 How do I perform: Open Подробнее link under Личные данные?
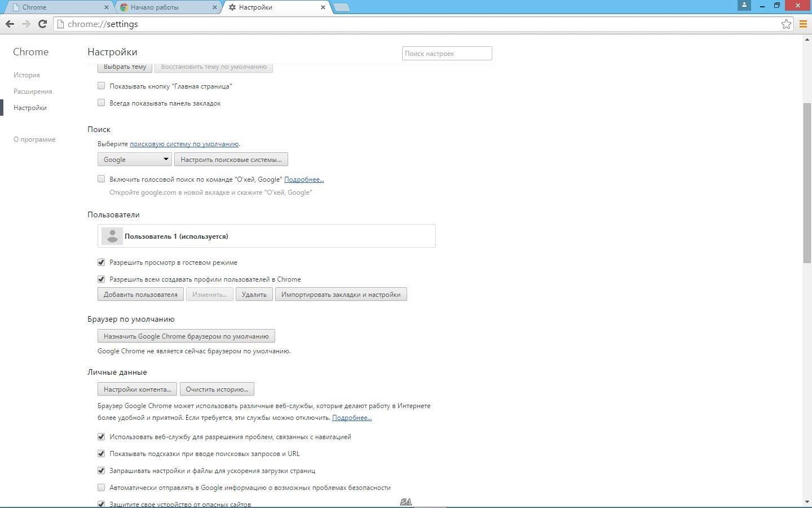point(352,418)
